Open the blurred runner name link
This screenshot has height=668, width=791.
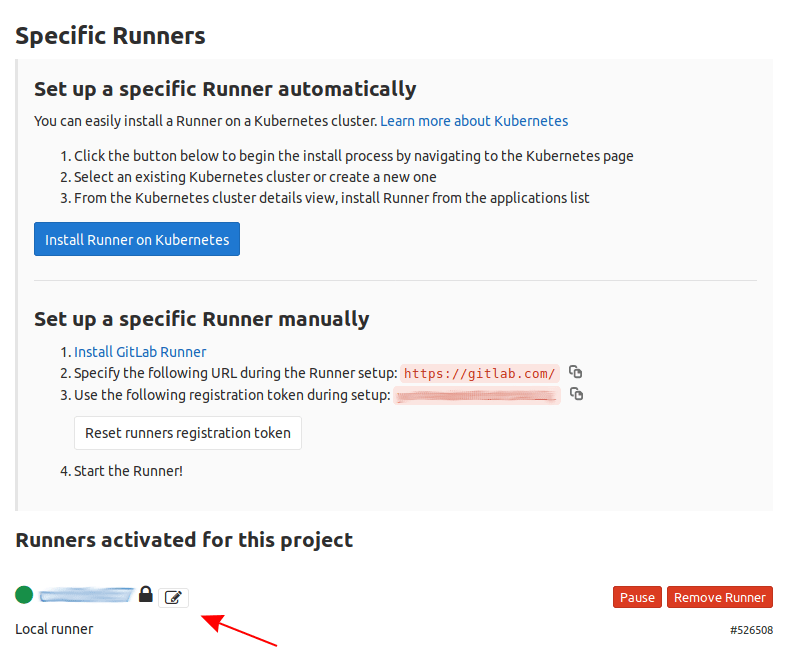86,595
